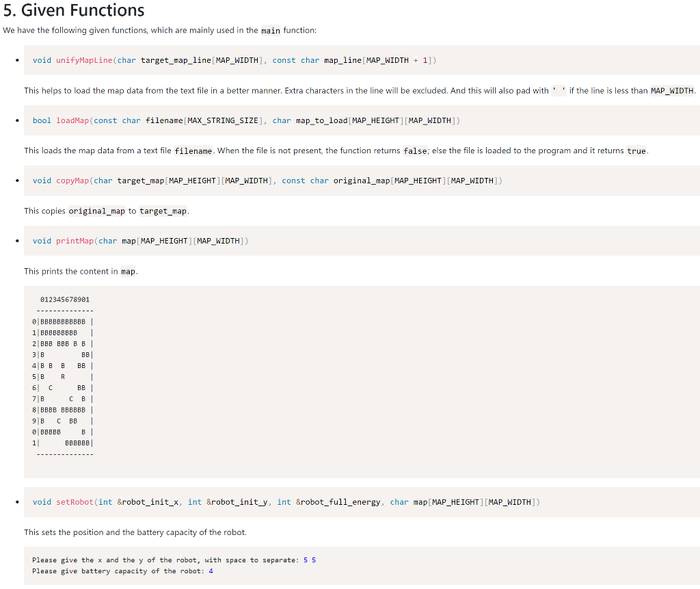Click the unifyMapLine function name
700x589 pixels.
(x=85, y=60)
